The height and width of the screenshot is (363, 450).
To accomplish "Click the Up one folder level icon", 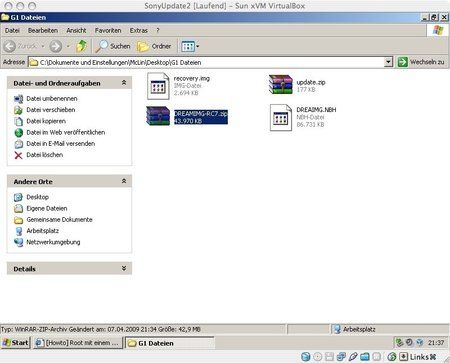I will 81,46.
